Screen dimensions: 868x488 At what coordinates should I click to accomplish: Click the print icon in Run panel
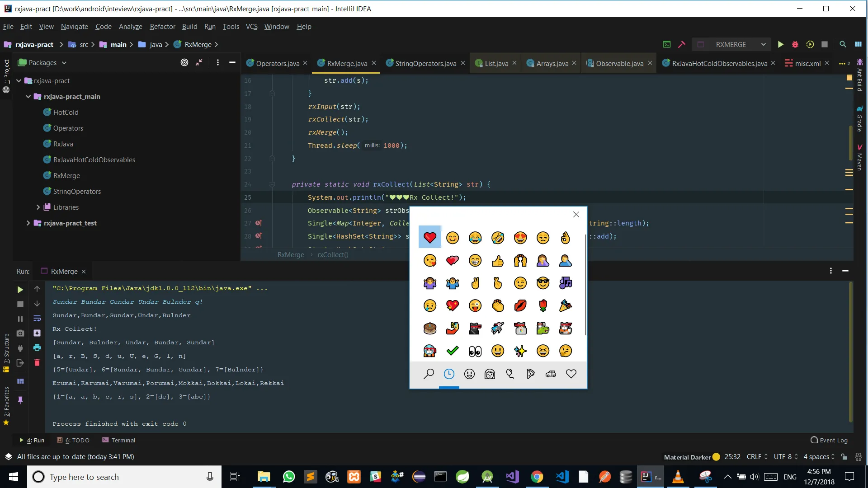click(x=37, y=348)
